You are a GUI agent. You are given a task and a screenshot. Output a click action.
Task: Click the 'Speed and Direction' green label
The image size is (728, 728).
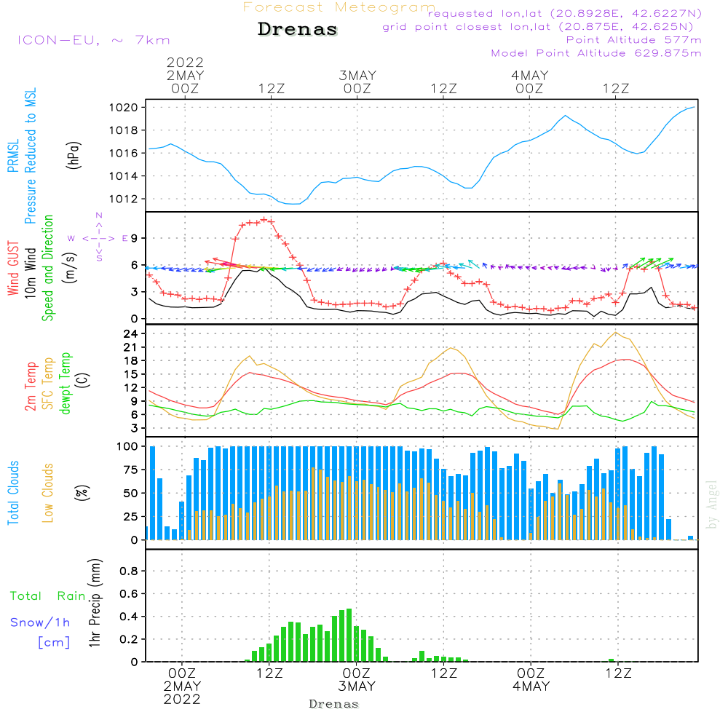[x=48, y=268]
